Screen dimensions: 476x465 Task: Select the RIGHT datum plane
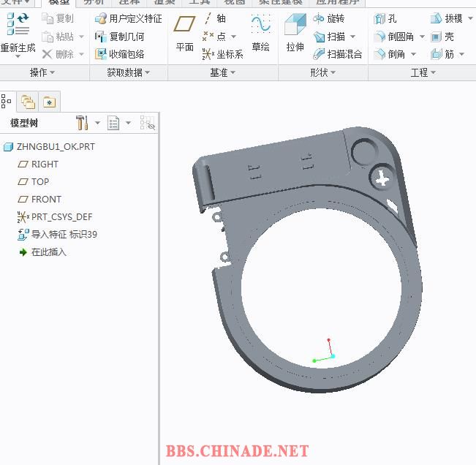coord(38,165)
